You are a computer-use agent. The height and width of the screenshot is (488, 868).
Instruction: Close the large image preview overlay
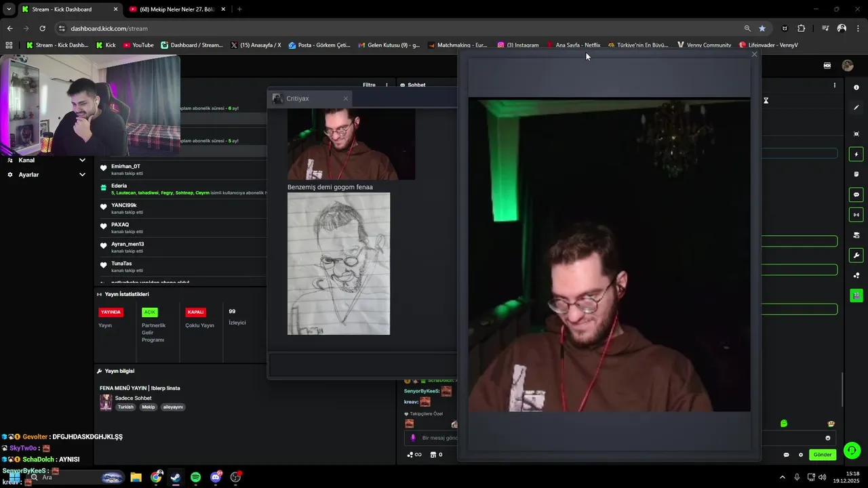[754, 54]
